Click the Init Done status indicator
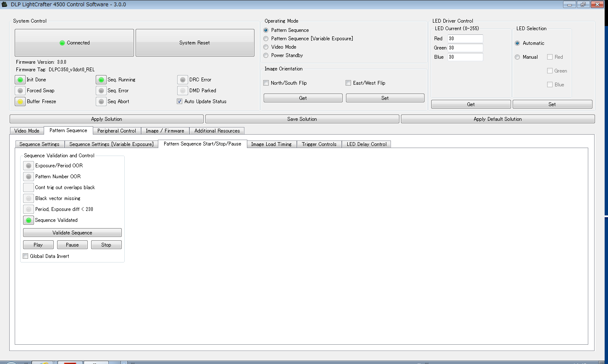The width and height of the screenshot is (608, 364). (20, 80)
